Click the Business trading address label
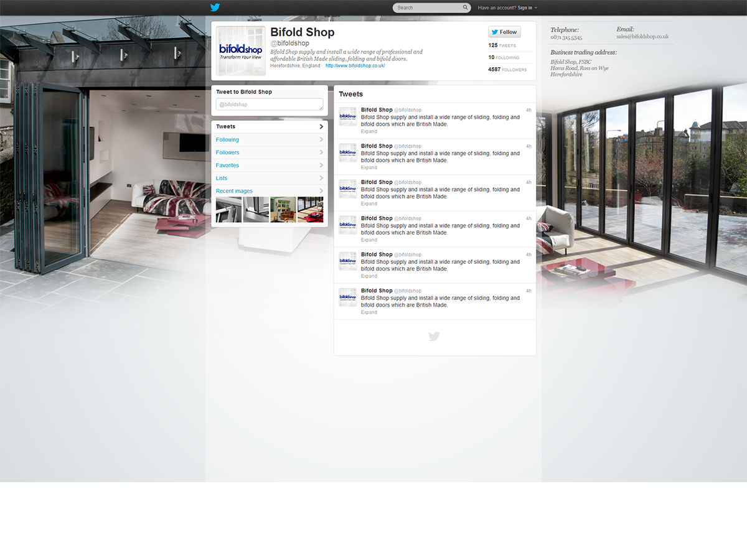Image resolution: width=747 pixels, height=560 pixels. pos(583,52)
